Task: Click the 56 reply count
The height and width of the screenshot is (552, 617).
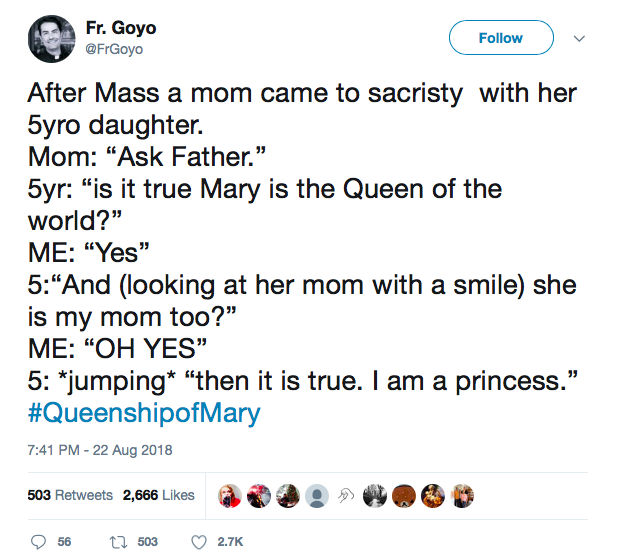Action: pos(64,541)
